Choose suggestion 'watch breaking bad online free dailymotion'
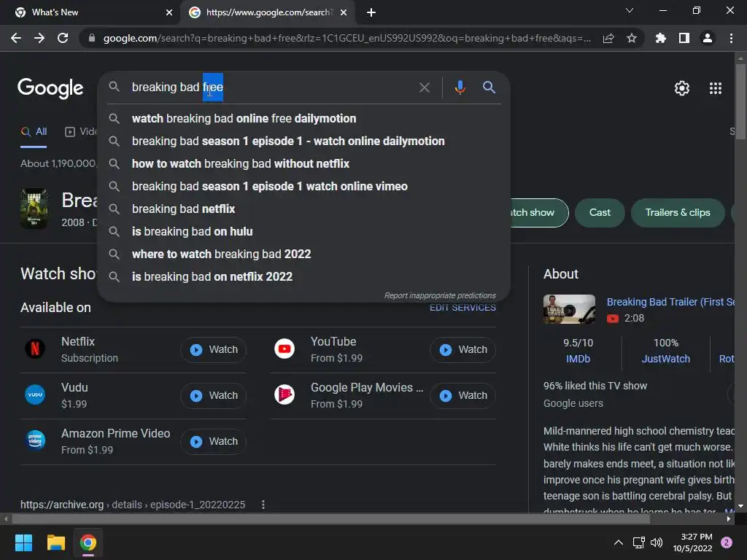Image resolution: width=747 pixels, height=560 pixels. tap(303, 119)
